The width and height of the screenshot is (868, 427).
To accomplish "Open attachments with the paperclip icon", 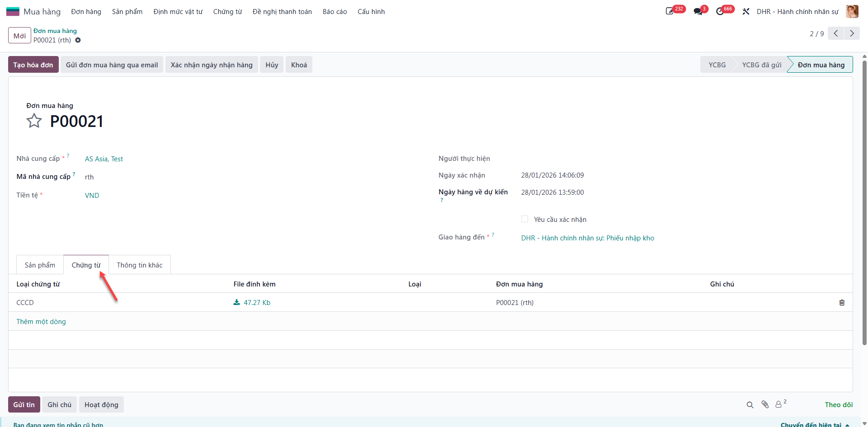I will point(765,405).
